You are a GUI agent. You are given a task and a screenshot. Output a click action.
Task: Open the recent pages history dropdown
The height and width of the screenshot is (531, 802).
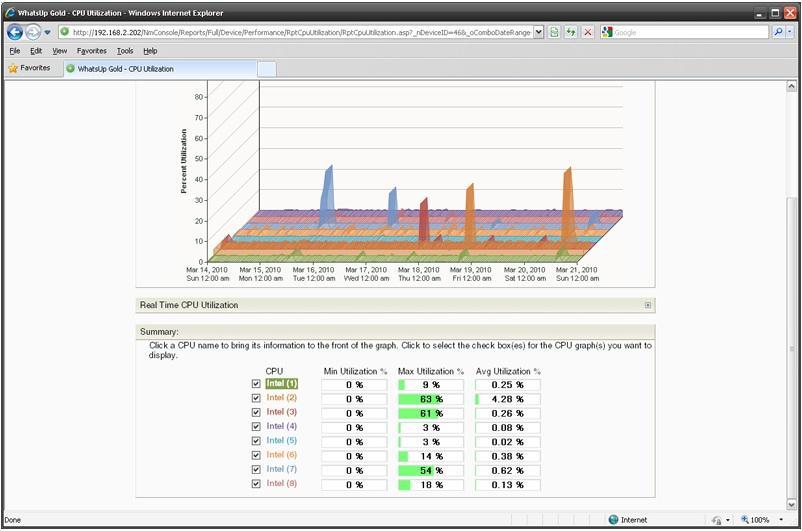click(47, 32)
